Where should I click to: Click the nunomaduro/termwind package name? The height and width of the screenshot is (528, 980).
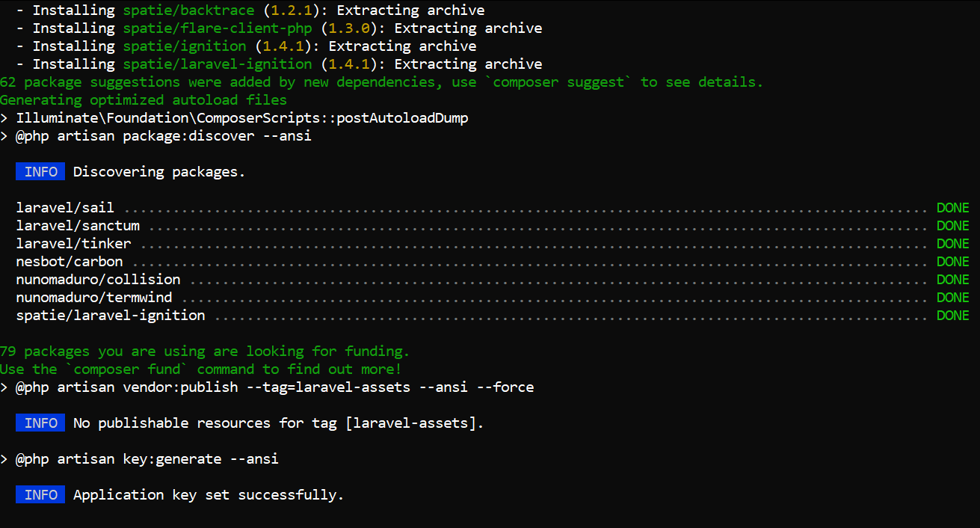tap(94, 298)
